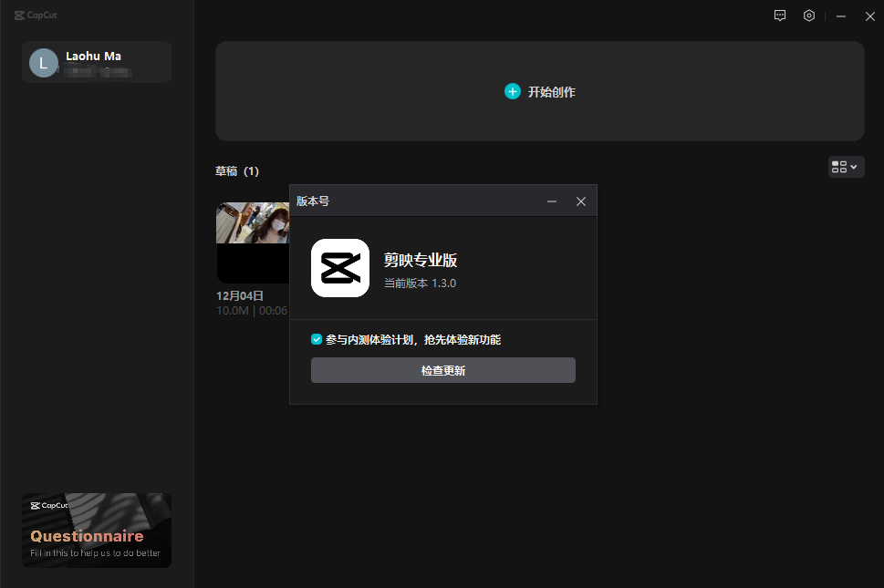Click the Laohu Ma username text
884x588 pixels.
(x=93, y=56)
